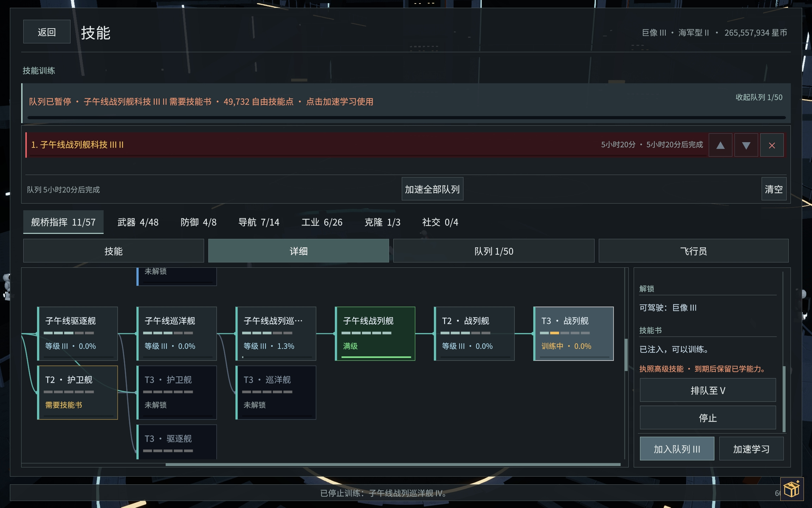This screenshot has width=812, height=508.
Task: Open the 导航 7/14 category tab
Action: coord(259,222)
